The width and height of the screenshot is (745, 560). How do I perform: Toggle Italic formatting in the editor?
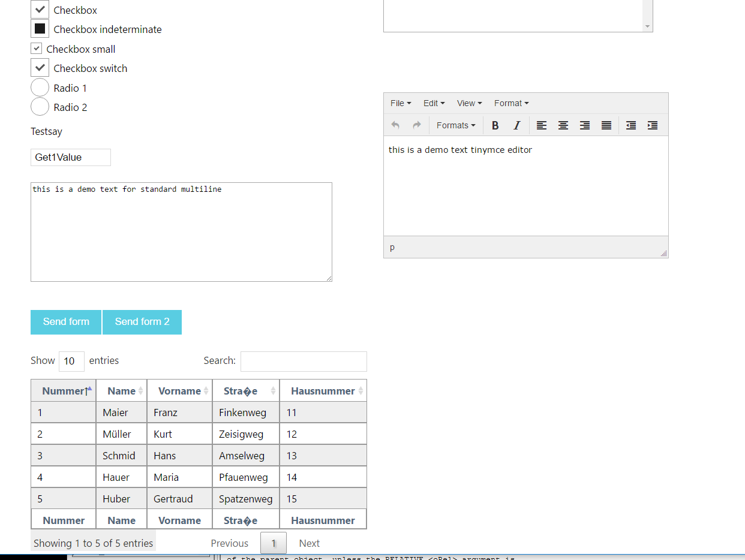point(517,125)
